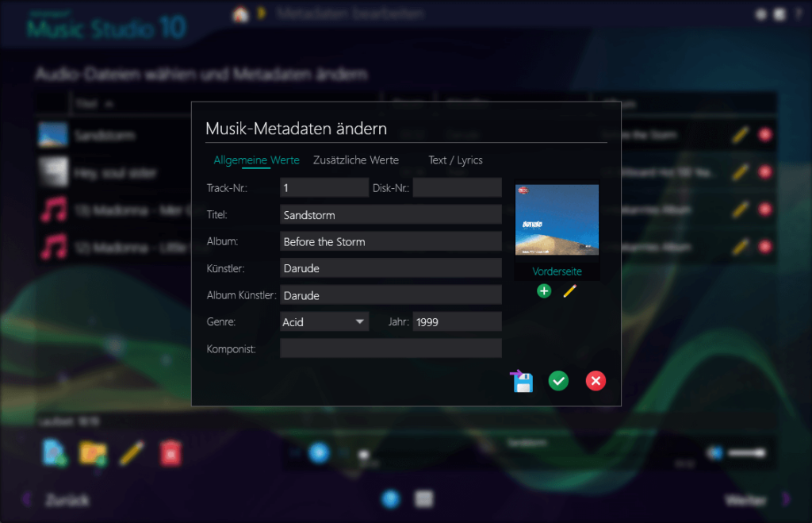Click the Jahr field showing 1999

[457, 322]
